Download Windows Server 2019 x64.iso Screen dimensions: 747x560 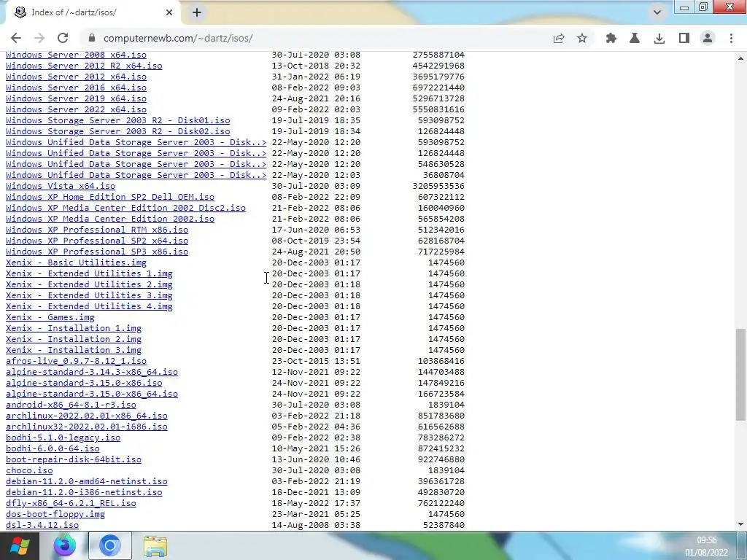[x=76, y=98]
